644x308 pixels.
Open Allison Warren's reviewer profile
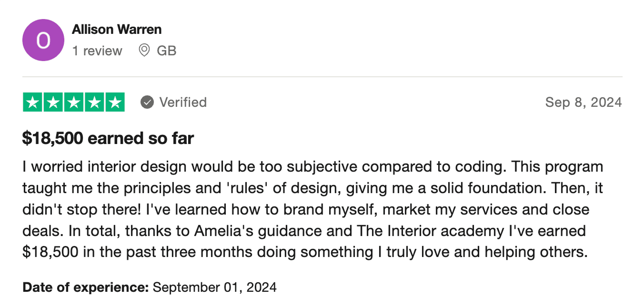click(117, 30)
